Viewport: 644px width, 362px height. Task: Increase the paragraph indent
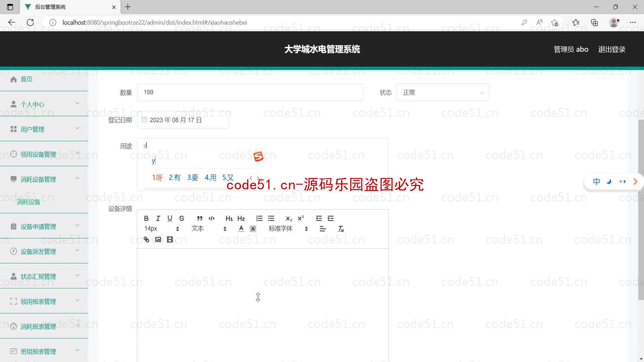331,219
